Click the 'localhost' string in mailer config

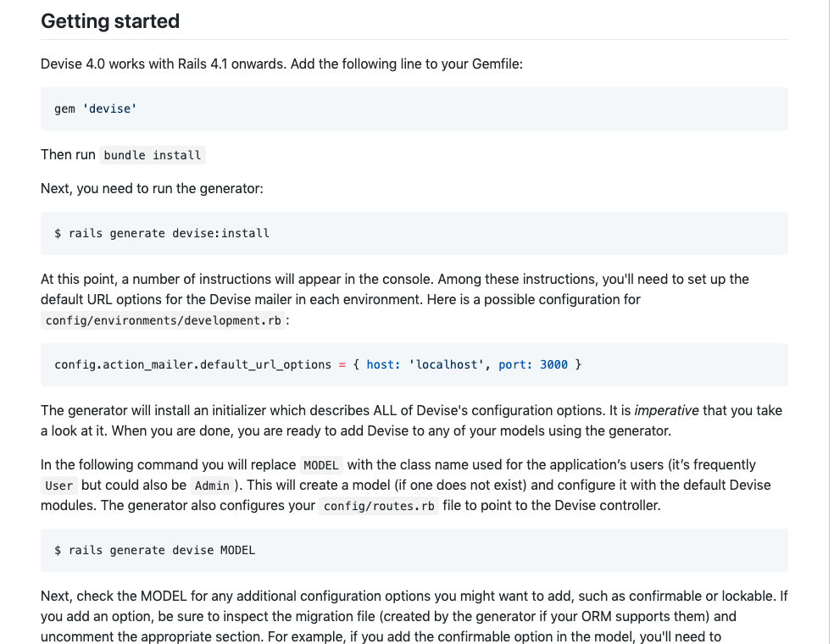point(446,364)
